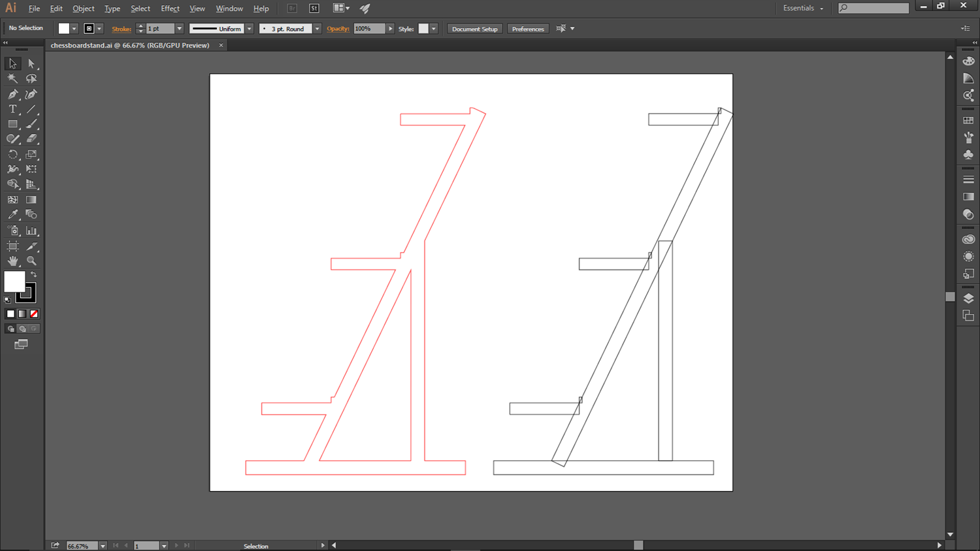This screenshot has width=980, height=551.
Task: Select the Shape Builder tool
Action: tap(12, 184)
